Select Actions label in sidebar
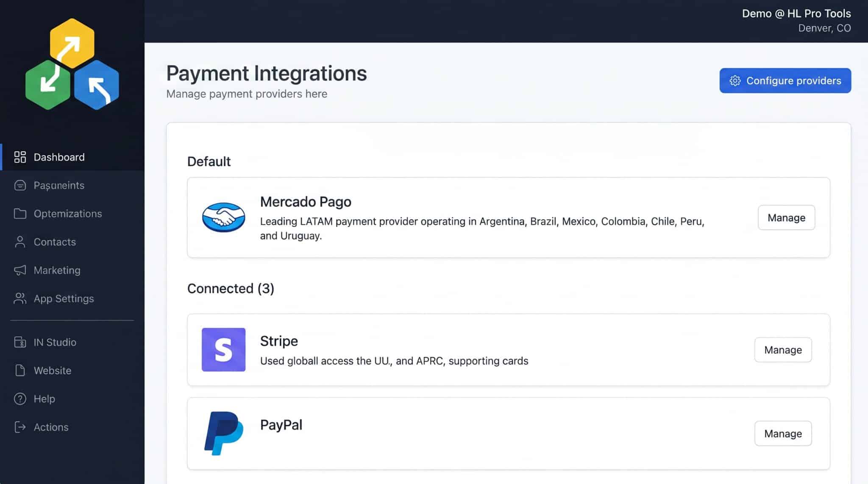This screenshot has height=484, width=868. click(51, 427)
